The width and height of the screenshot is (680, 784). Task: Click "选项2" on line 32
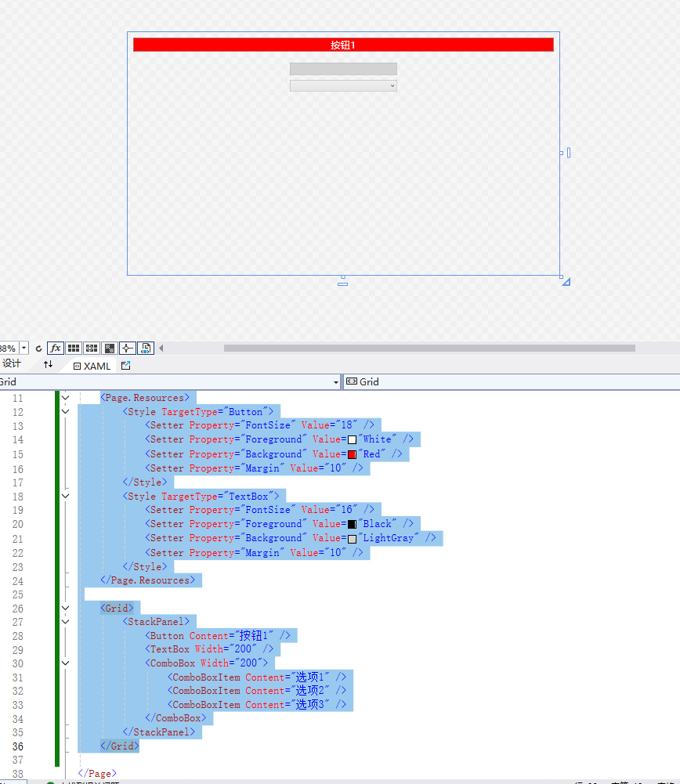click(x=309, y=691)
